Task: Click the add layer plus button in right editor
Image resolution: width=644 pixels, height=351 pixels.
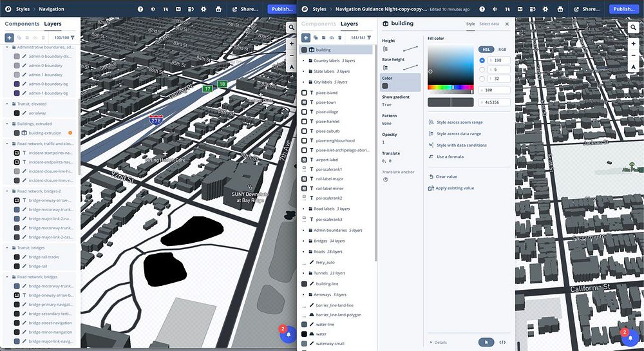Action: (306, 38)
